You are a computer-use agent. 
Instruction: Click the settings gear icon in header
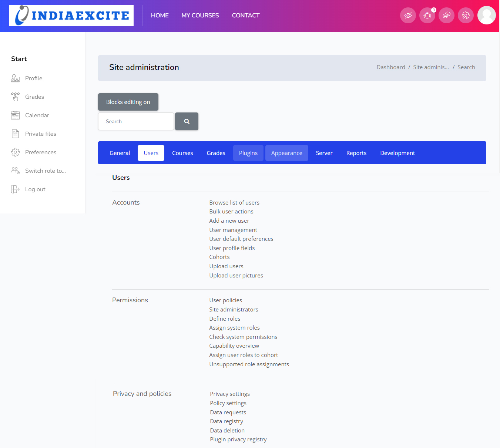(x=466, y=16)
